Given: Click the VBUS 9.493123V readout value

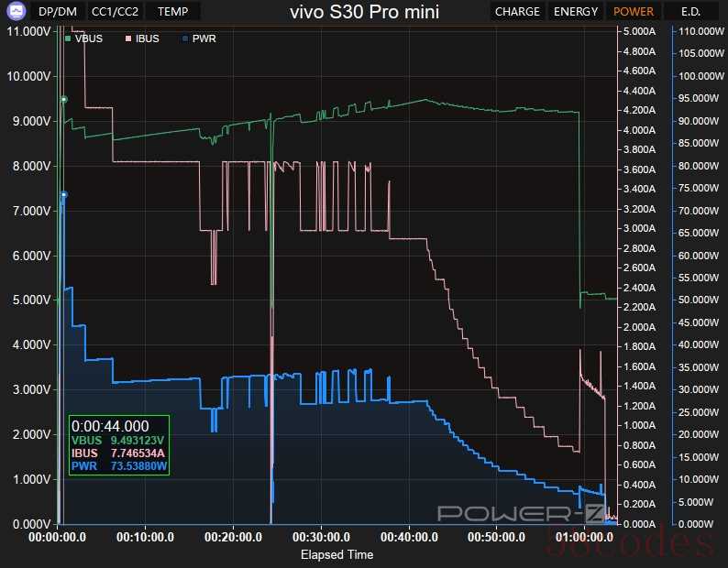Looking at the screenshot, I should (137, 441).
